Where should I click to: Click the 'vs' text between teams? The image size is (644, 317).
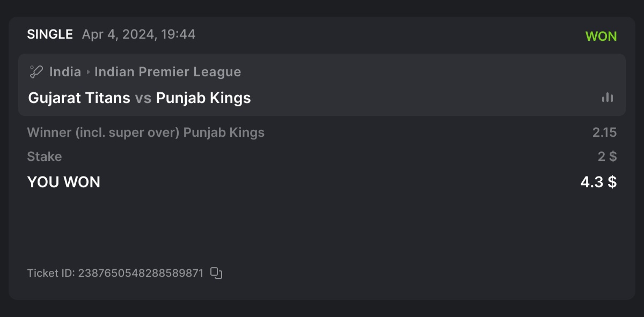143,98
